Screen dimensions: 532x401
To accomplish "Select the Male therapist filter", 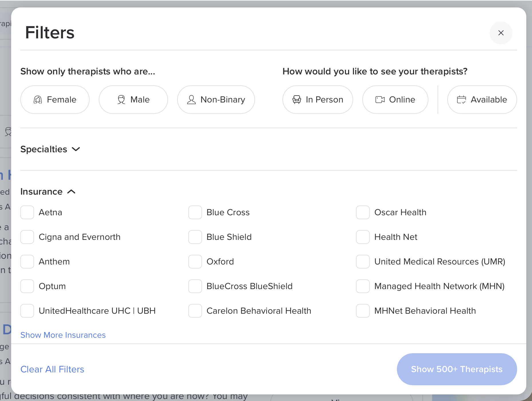I will point(133,100).
